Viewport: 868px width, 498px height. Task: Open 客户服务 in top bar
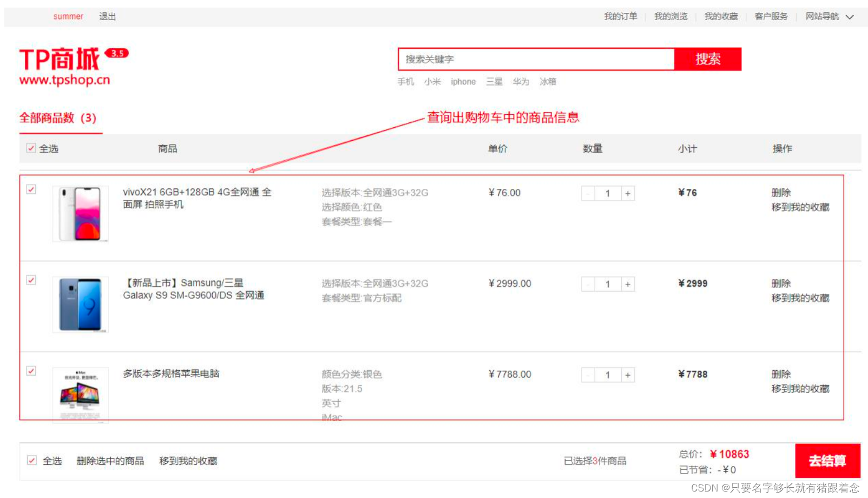click(x=771, y=17)
